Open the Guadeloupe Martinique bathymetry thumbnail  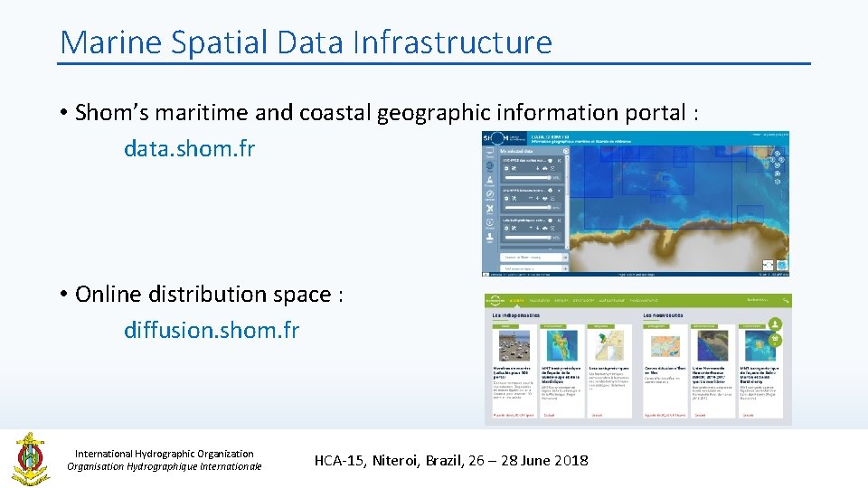coord(562,346)
